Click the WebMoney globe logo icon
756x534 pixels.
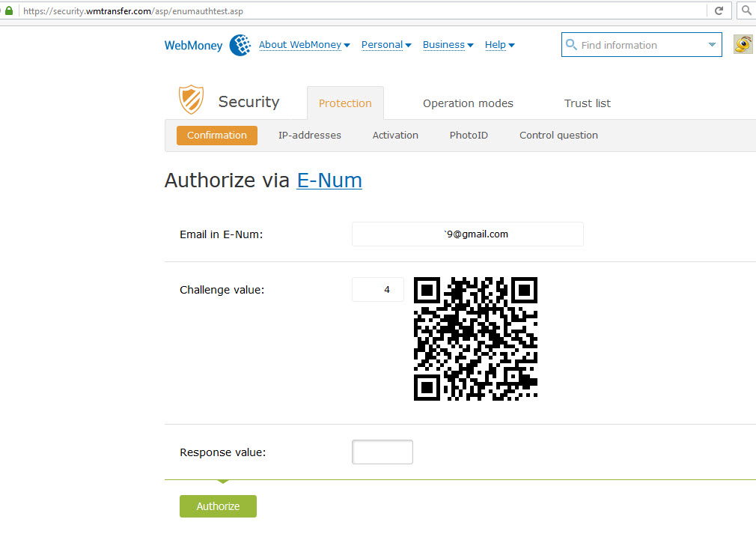pyautogui.click(x=240, y=45)
